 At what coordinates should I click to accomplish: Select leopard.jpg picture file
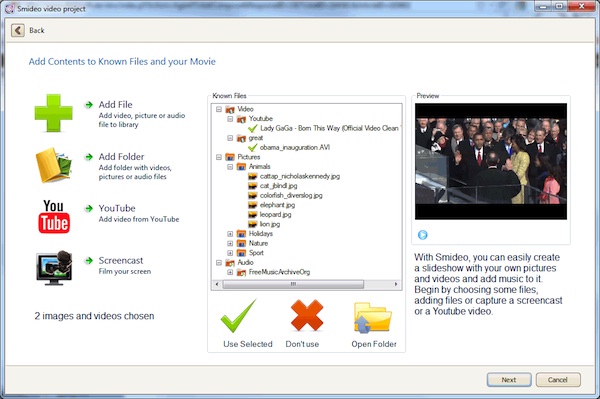(275, 214)
